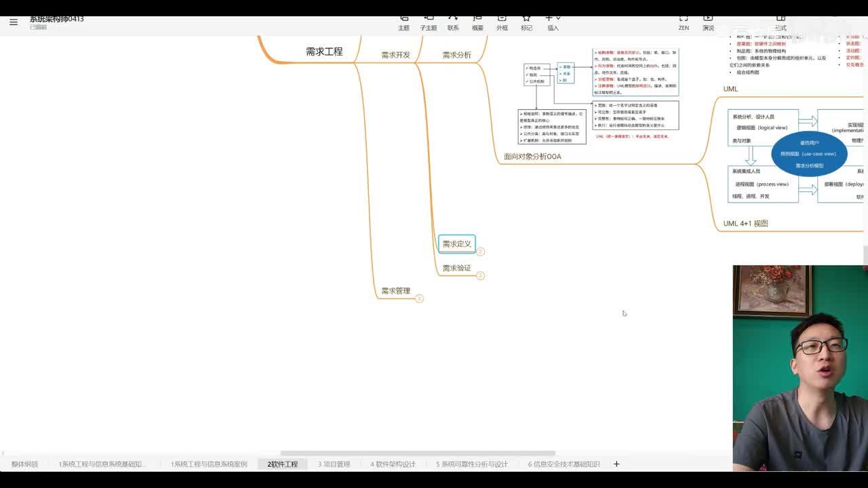Open the 标记 marker tool
This screenshot has height=488, width=868.
tap(526, 22)
